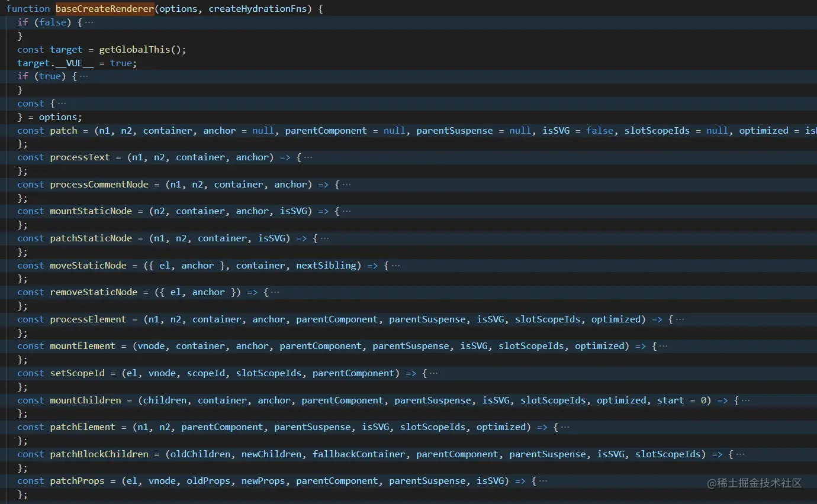The image size is (817, 504).
Task: Select the highlighted baseCreateRenderer function name
Action: [x=105, y=9]
